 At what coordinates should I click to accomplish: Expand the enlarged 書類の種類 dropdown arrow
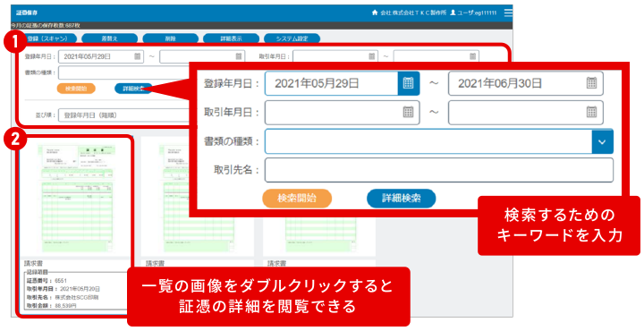point(602,141)
